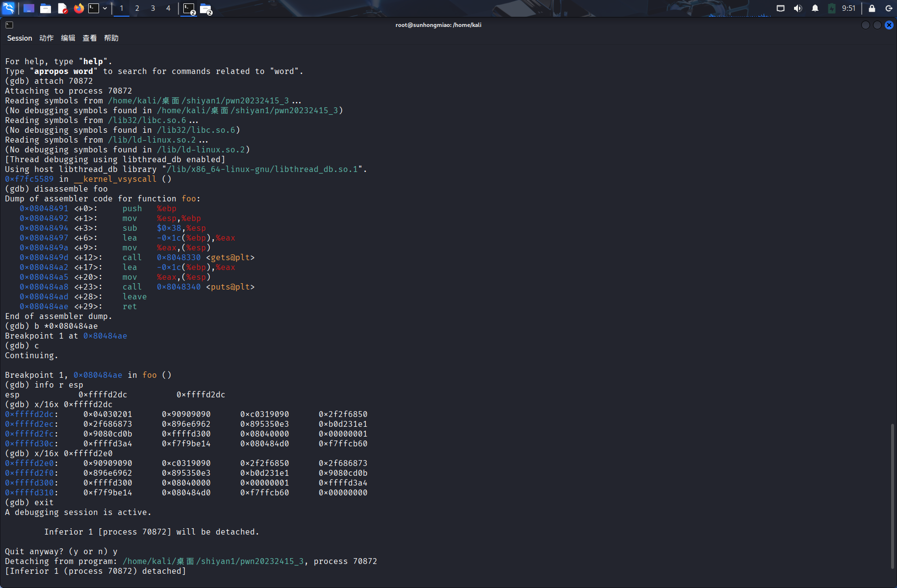Click the window title root@sunhongmiao: /home/kali

point(438,25)
